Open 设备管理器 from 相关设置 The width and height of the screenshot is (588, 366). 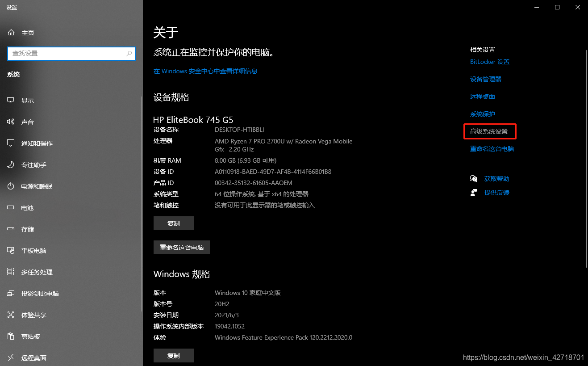[x=485, y=79]
